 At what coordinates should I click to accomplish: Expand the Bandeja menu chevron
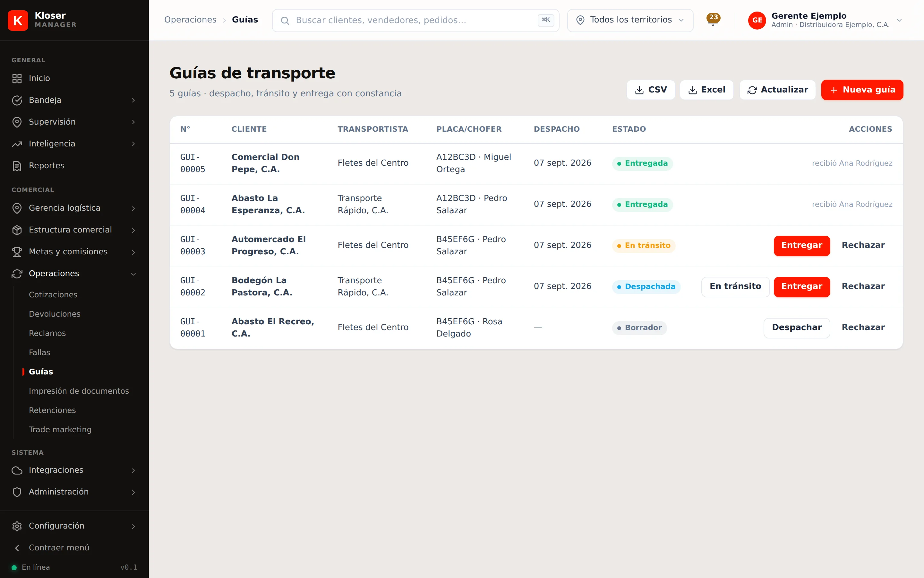point(133,100)
